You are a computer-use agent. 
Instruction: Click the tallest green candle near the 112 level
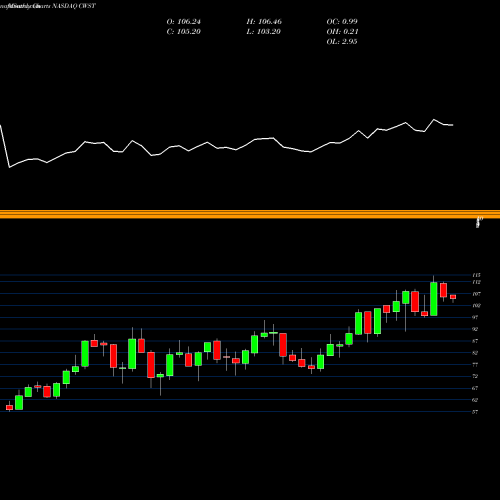click(434, 299)
